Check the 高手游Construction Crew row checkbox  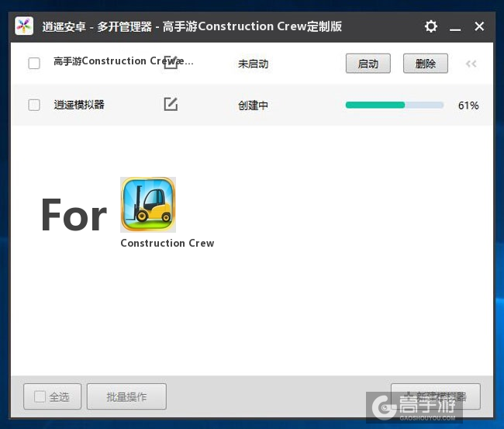point(34,63)
